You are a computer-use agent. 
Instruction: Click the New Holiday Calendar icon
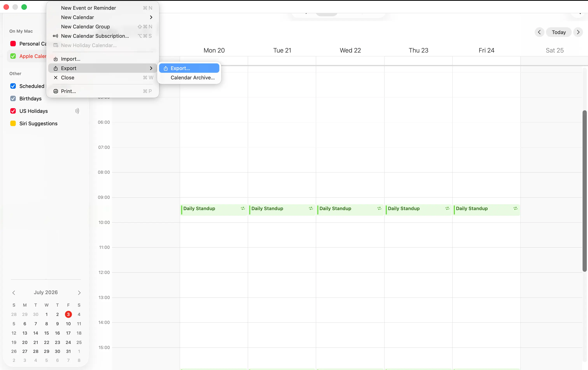coord(56,46)
